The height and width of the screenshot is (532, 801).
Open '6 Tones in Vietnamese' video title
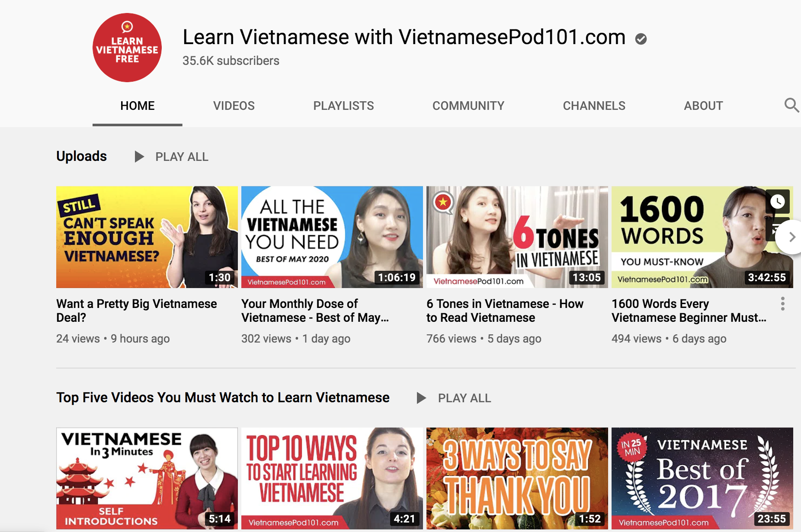coord(505,311)
